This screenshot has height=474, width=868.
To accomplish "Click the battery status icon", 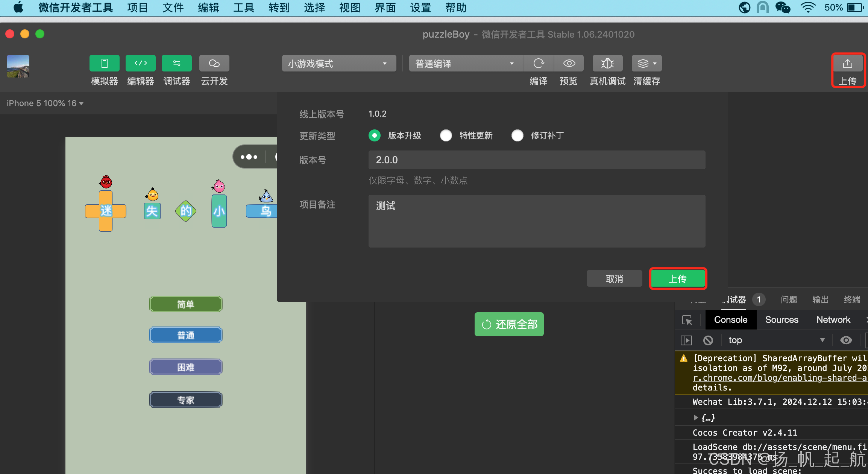I will 855,8.
